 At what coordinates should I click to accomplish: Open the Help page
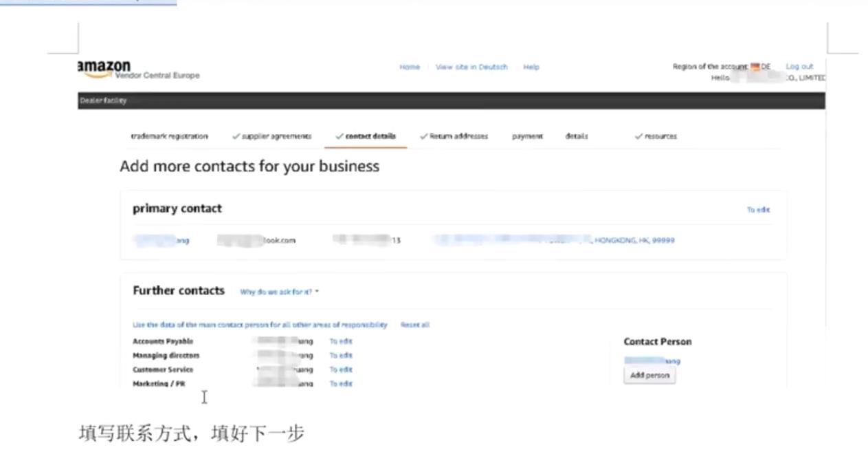coord(531,67)
